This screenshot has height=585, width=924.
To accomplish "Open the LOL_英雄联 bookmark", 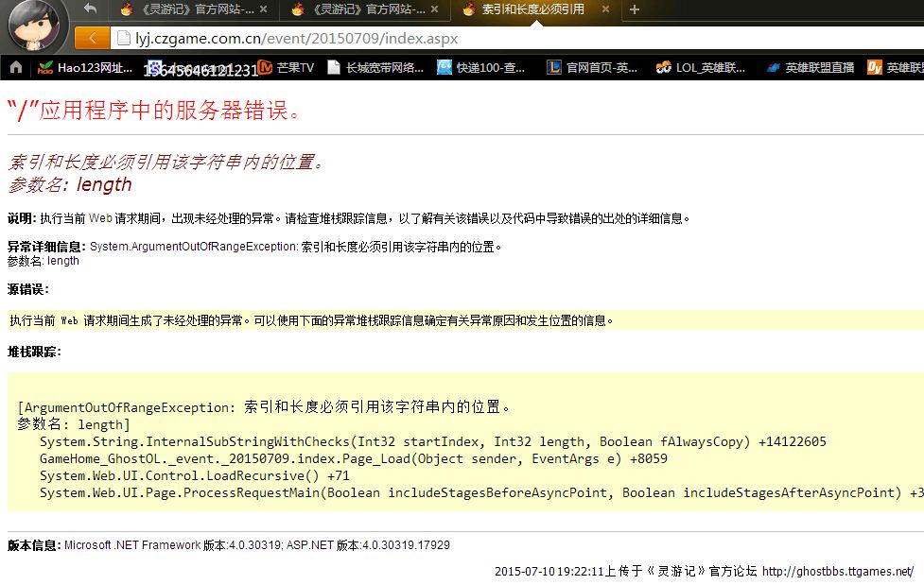I will 701,67.
